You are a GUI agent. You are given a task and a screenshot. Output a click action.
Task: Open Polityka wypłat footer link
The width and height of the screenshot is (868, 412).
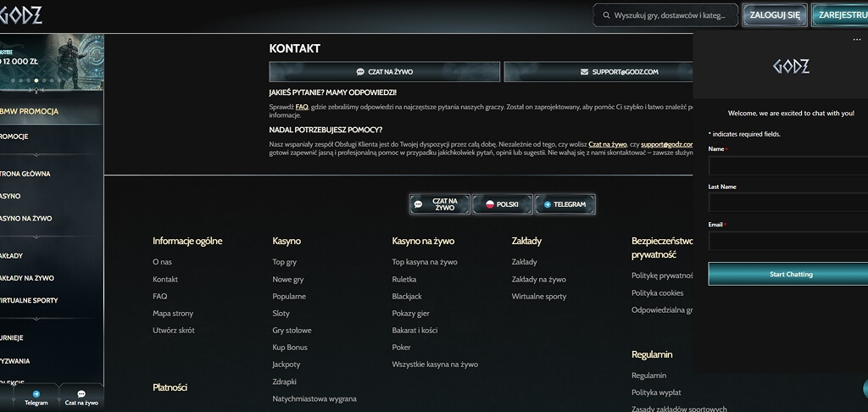pyautogui.click(x=657, y=393)
